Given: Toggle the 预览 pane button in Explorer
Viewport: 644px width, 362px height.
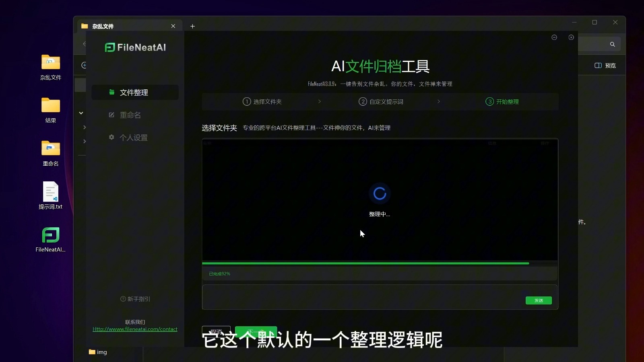Looking at the screenshot, I should pos(605,66).
